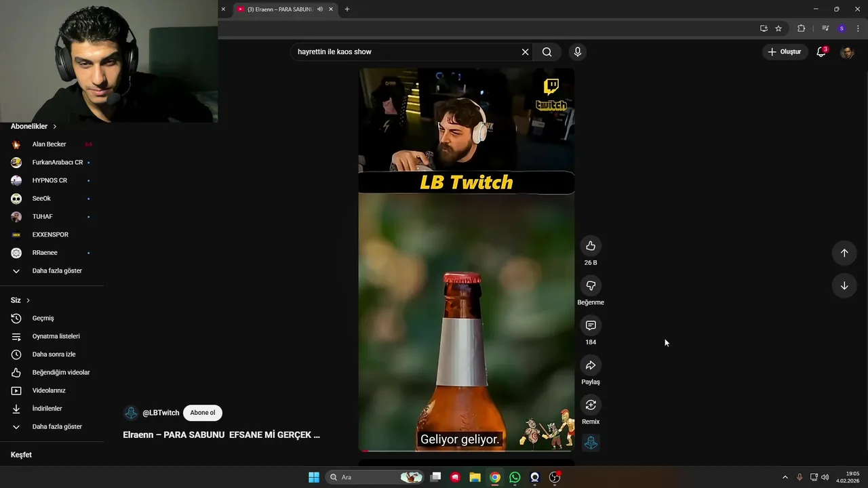The height and width of the screenshot is (488, 868).
Task: Open Task View on taskbar
Action: point(436,477)
